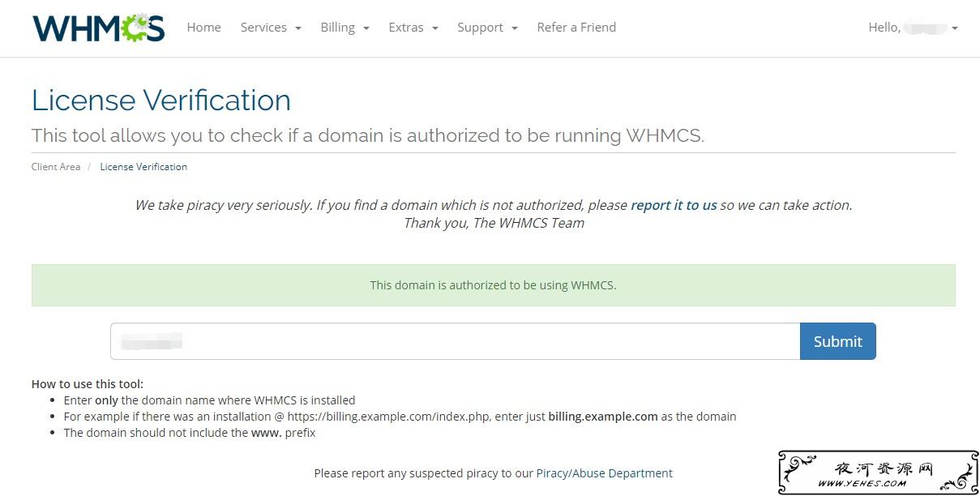Click the Client Area breadcrumb link

point(56,167)
